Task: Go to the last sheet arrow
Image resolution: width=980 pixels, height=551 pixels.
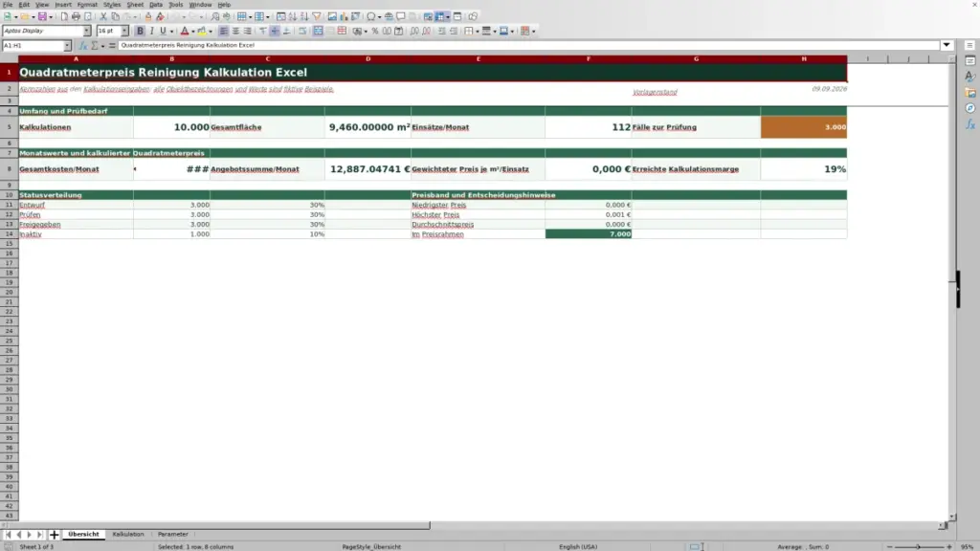Action: [39, 535]
